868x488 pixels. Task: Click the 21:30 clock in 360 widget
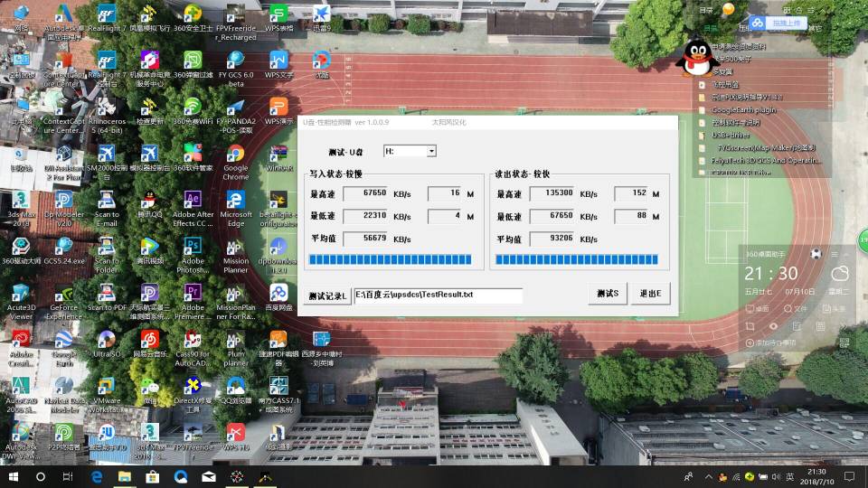click(770, 273)
